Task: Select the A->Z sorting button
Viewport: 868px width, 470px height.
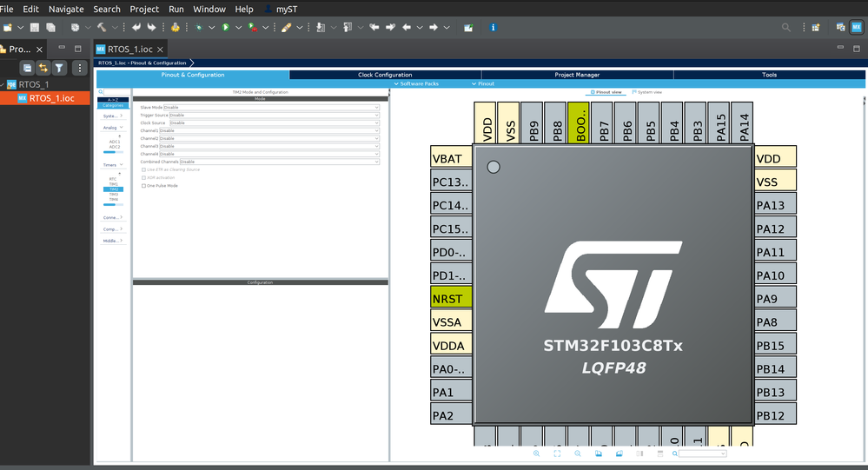Action: [113, 100]
